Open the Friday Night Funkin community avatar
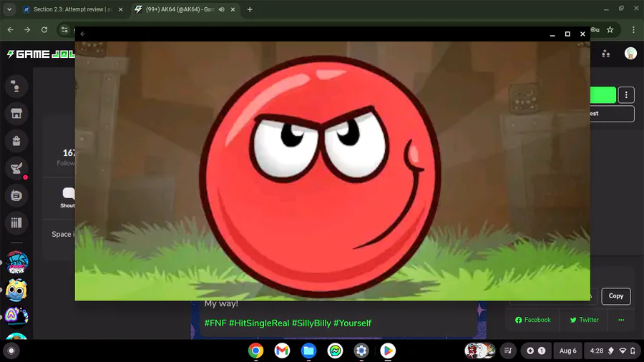644x362 pixels. (x=16, y=263)
